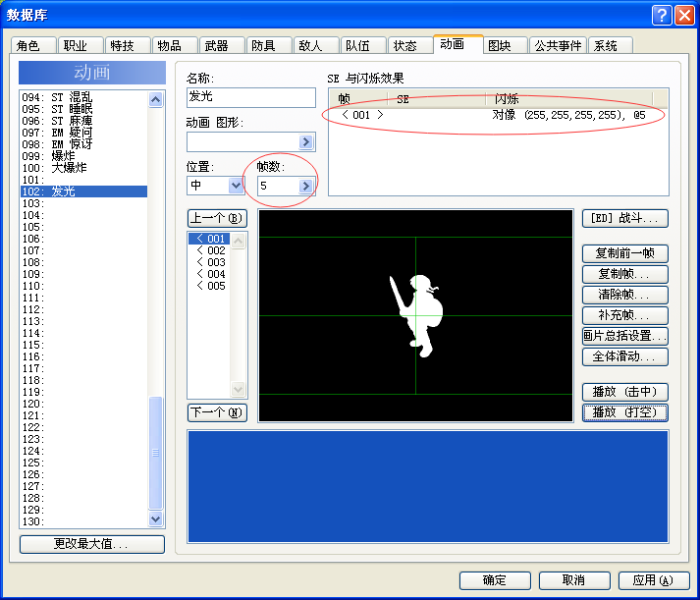
Task: Click the 上一个 (B) button
Action: click(217, 218)
